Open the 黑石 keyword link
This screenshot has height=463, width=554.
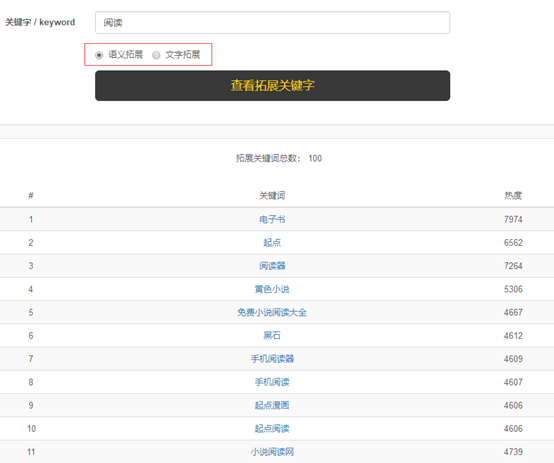[272, 335]
